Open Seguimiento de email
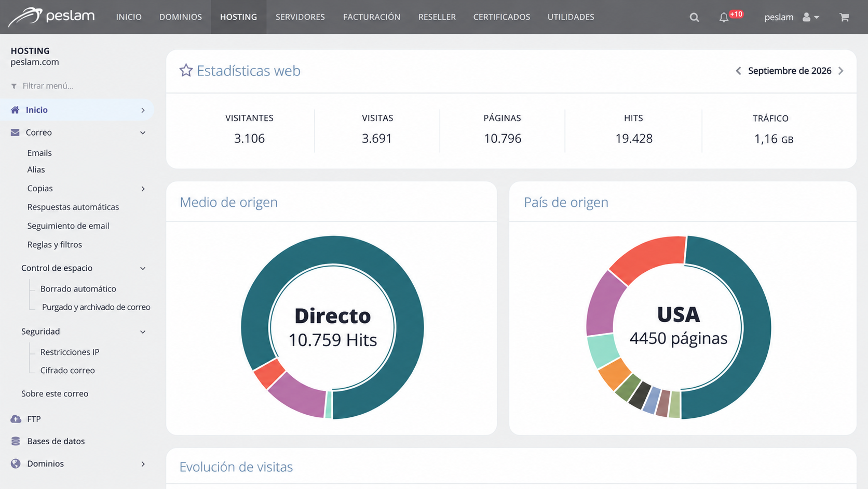The width and height of the screenshot is (868, 489). point(68,226)
